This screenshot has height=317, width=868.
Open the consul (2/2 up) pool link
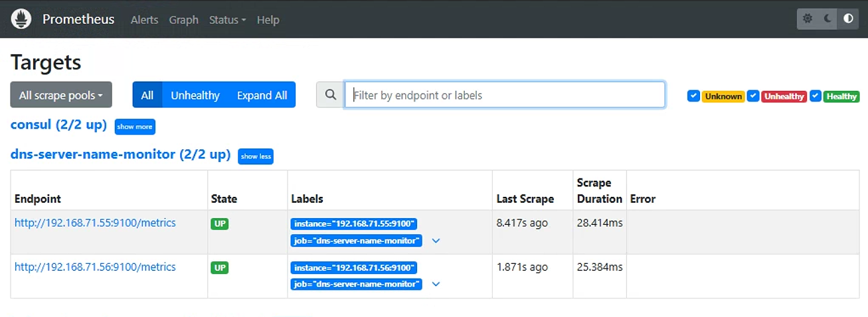point(58,125)
